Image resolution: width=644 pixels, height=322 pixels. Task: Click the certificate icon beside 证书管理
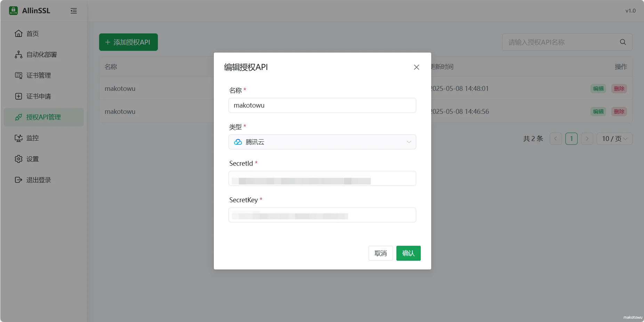click(18, 75)
